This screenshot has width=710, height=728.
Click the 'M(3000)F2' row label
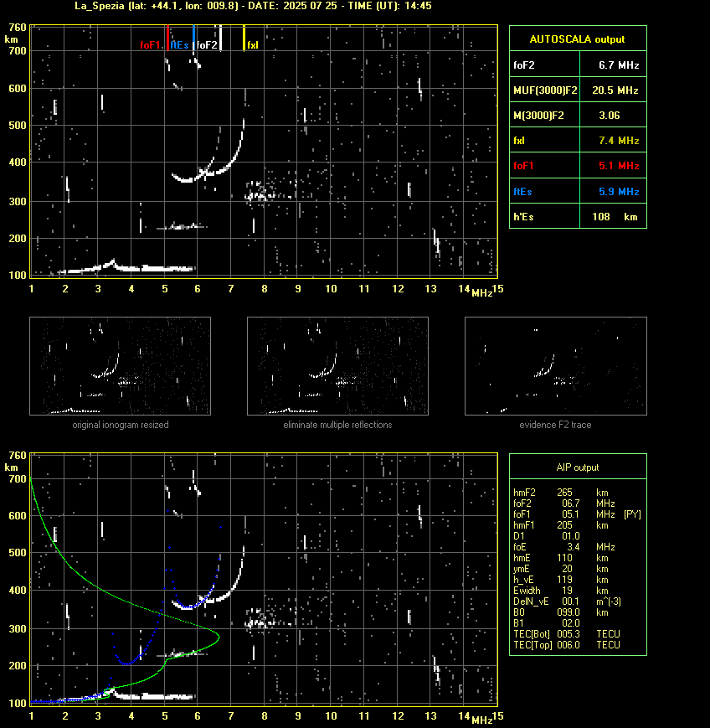pyautogui.click(x=538, y=116)
